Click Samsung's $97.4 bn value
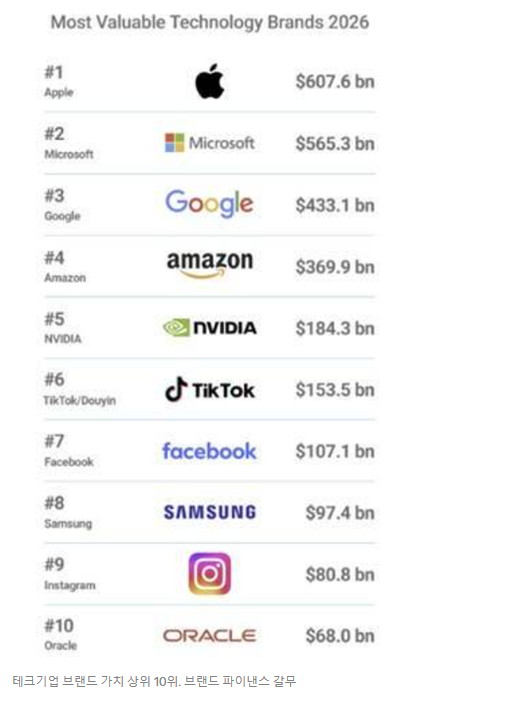 point(340,513)
